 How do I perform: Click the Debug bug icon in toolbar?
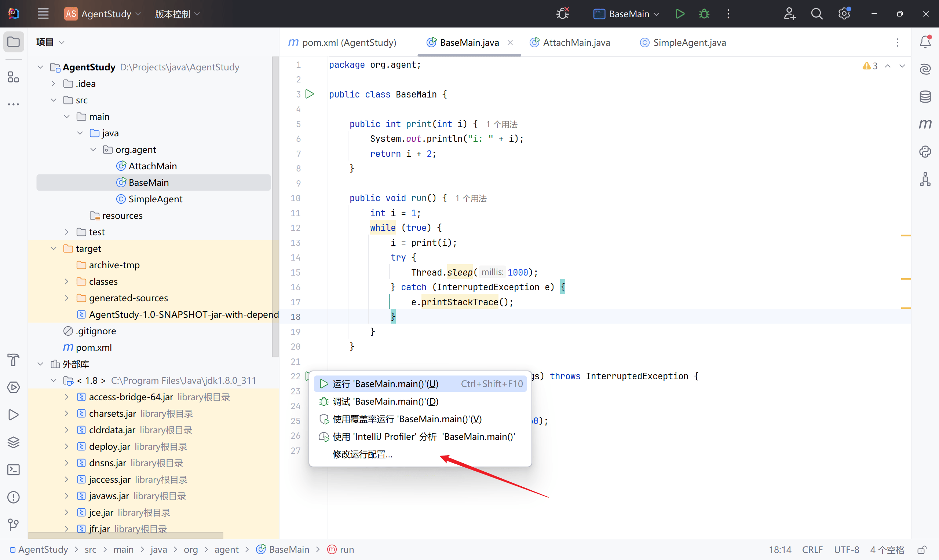(704, 14)
